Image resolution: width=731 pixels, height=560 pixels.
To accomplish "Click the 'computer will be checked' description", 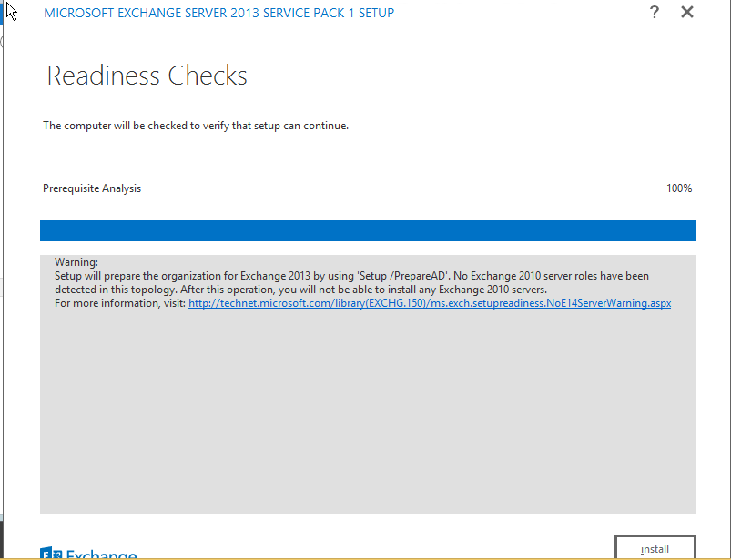I will [196, 126].
